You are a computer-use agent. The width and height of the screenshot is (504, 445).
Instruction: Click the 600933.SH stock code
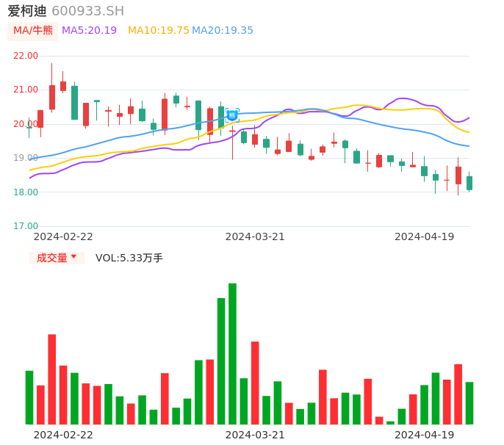[88, 11]
